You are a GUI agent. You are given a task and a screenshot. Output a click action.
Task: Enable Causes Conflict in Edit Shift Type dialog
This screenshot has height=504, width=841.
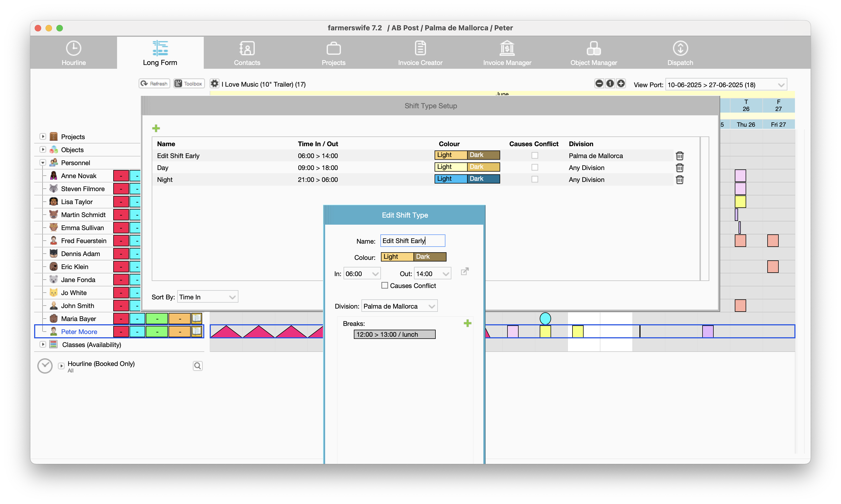point(384,286)
